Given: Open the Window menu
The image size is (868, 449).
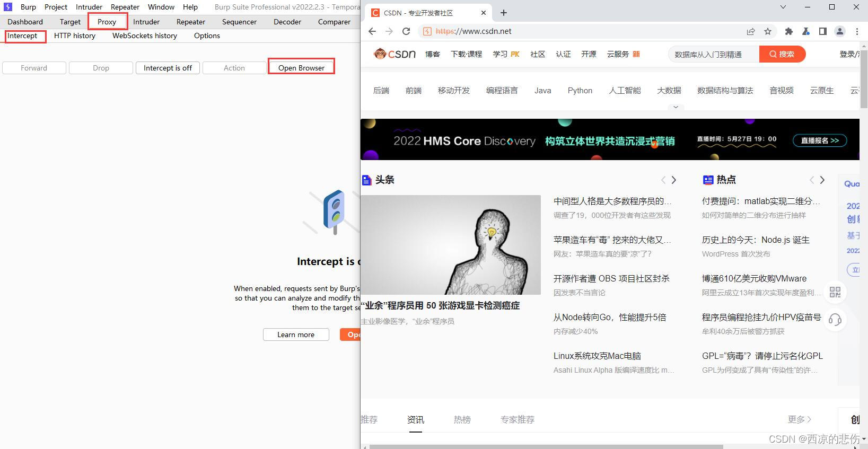Looking at the screenshot, I should tap(161, 7).
